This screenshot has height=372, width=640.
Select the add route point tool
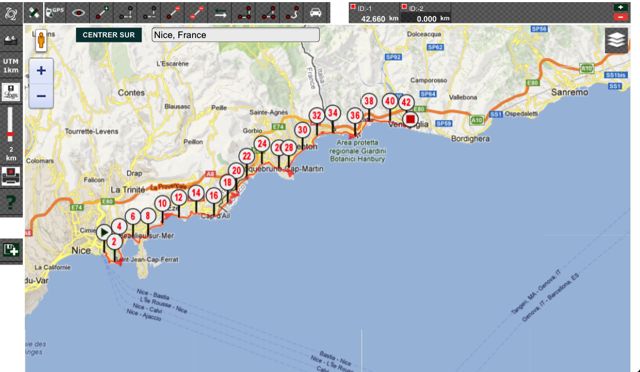[x=102, y=13]
